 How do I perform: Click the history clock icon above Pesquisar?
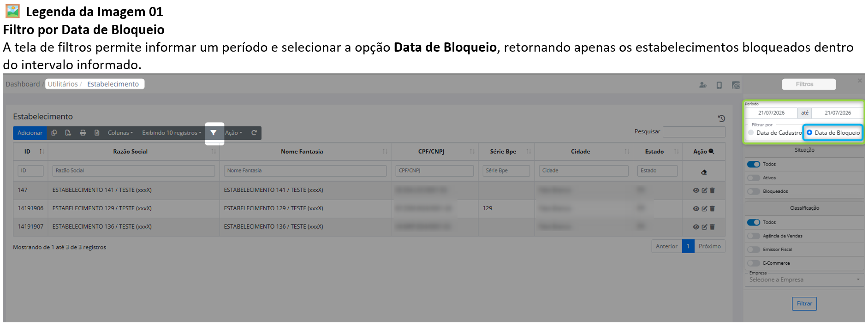tap(721, 119)
